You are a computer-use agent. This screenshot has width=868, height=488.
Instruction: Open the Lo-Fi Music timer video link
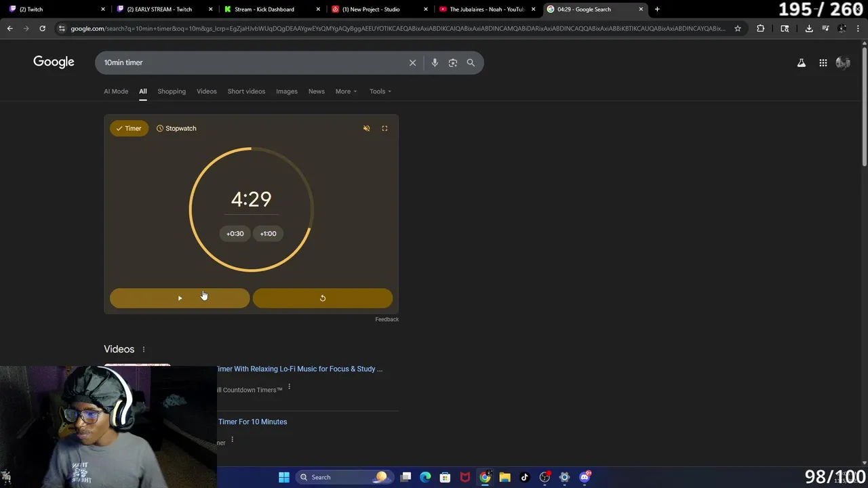pos(300,369)
